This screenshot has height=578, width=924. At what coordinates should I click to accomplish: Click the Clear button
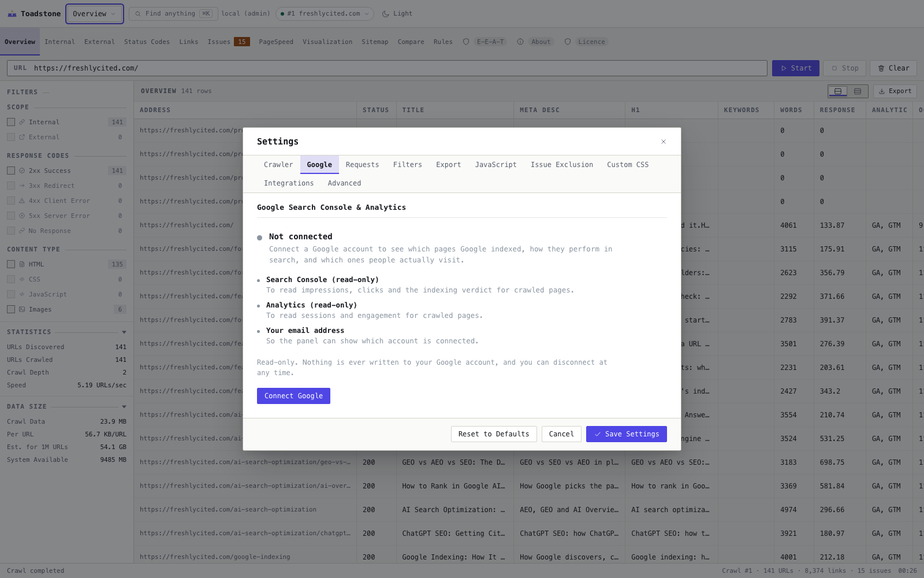point(893,68)
